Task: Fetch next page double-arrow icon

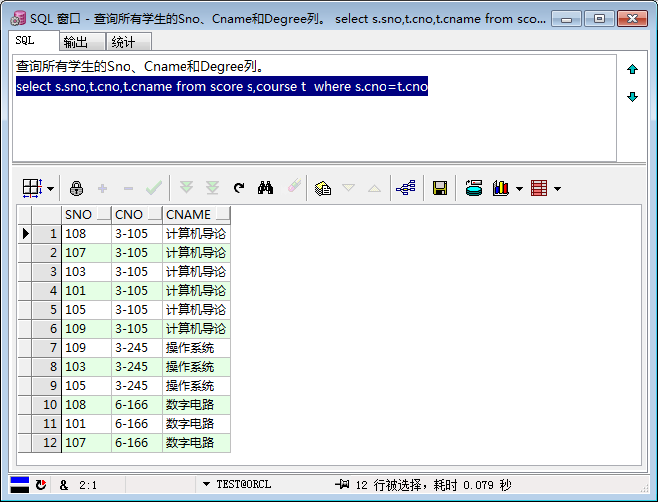Action: click(x=186, y=188)
